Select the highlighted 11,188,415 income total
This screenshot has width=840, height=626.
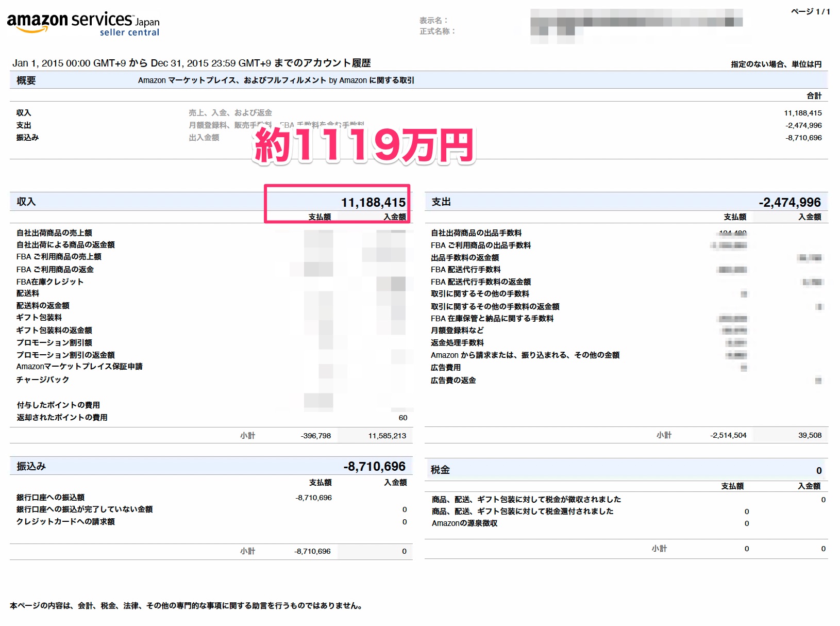point(373,203)
